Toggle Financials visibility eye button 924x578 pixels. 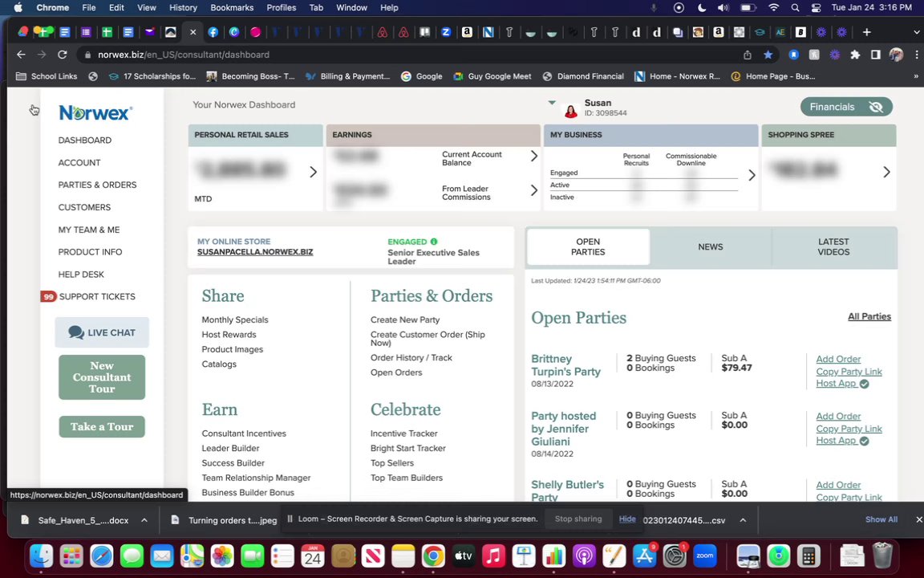(846, 107)
